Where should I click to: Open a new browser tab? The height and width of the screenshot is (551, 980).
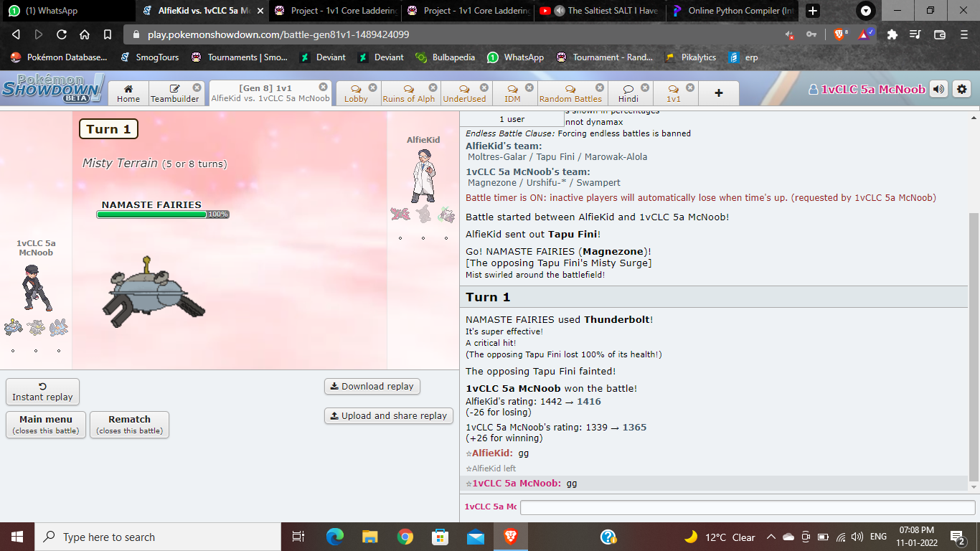[812, 11]
